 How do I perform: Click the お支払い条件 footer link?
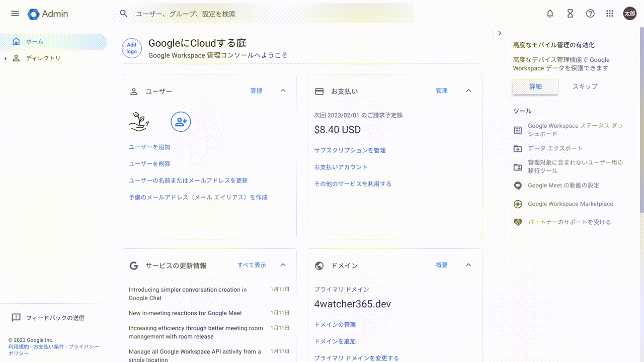tap(49, 347)
